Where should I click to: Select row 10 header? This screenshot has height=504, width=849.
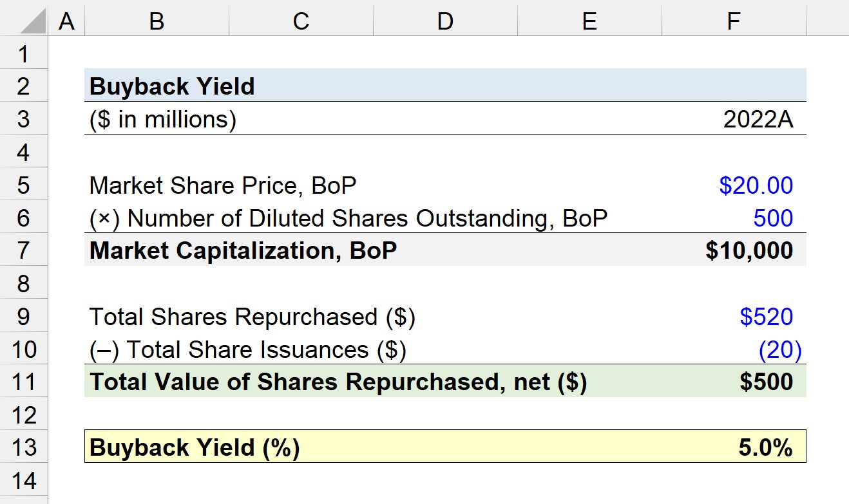coord(24,349)
